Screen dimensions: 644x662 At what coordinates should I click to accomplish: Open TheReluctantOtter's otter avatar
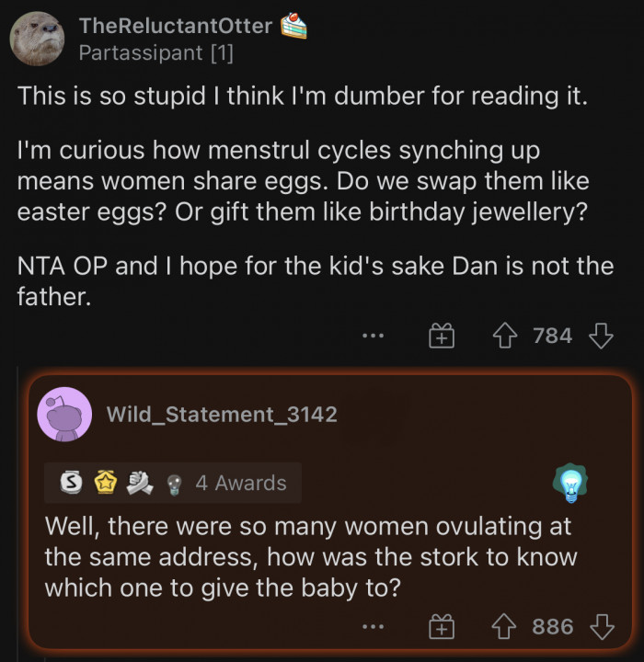37,39
